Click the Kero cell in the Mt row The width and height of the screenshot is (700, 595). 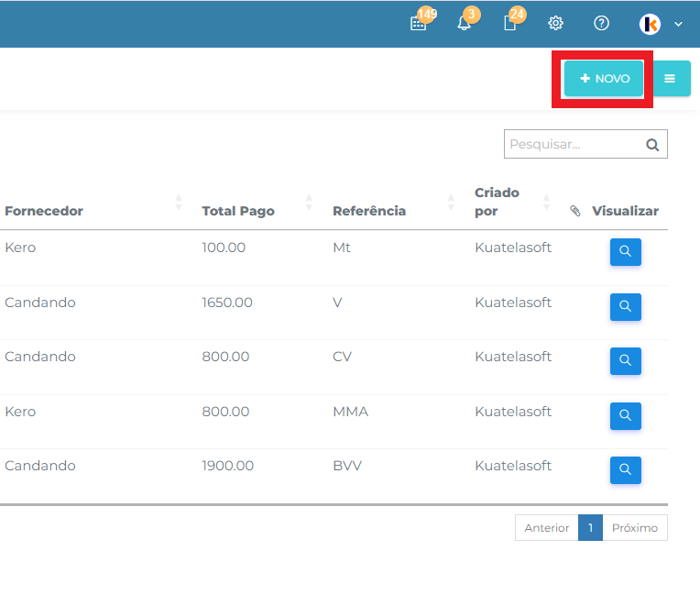(x=20, y=248)
